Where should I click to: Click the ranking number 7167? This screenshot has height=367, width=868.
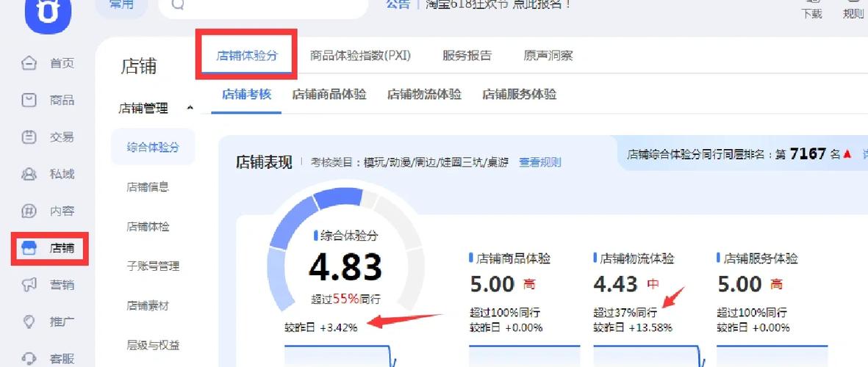(808, 153)
